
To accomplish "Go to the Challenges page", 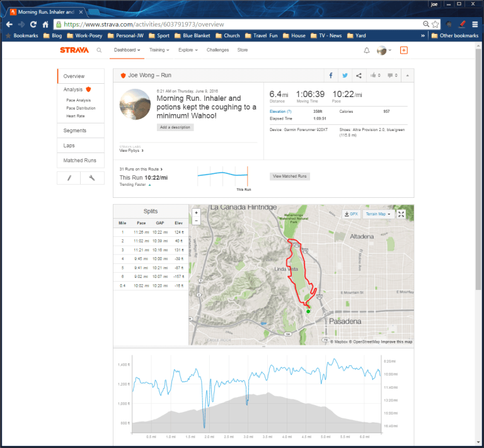I will coord(217,50).
